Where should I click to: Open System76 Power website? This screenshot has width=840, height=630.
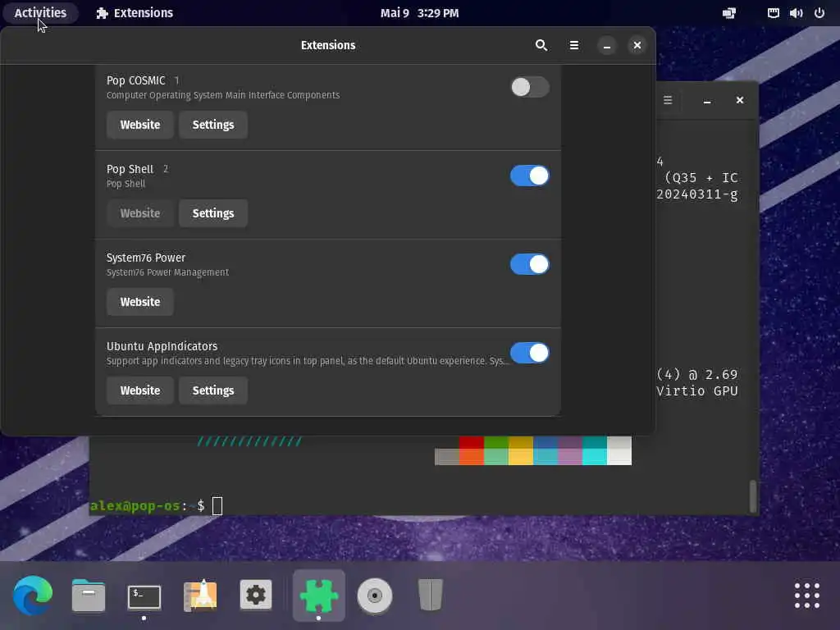139,302
